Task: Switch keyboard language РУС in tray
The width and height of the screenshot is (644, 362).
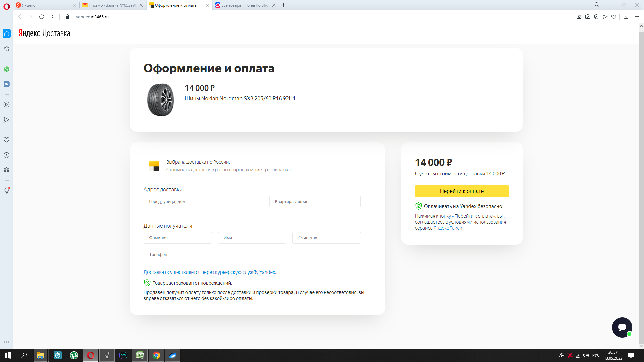Action: [x=596, y=355]
